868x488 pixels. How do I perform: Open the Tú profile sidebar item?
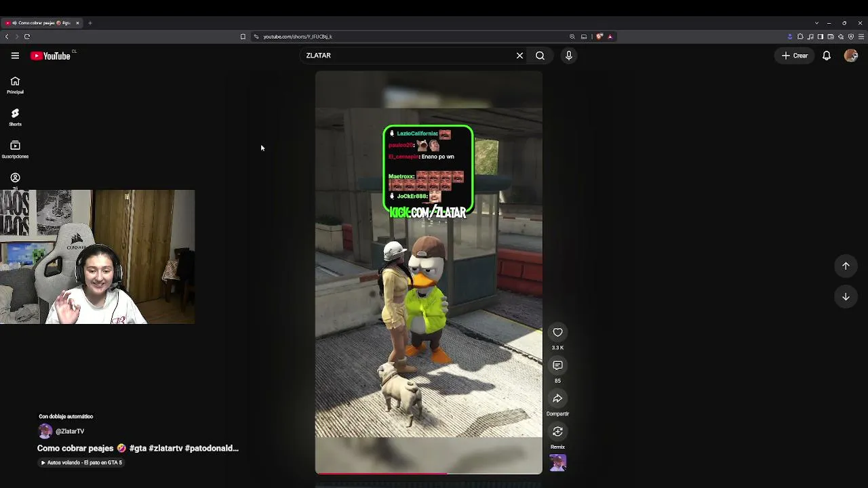pyautogui.click(x=15, y=180)
